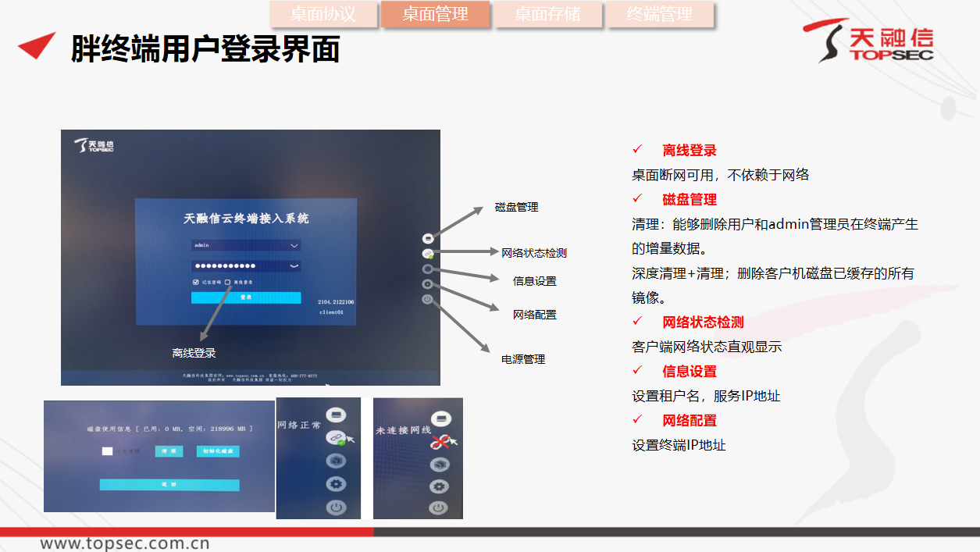Image resolution: width=980 pixels, height=552 pixels.
Task: Click the text 客户端网络状态直观显示
Action: [707, 347]
